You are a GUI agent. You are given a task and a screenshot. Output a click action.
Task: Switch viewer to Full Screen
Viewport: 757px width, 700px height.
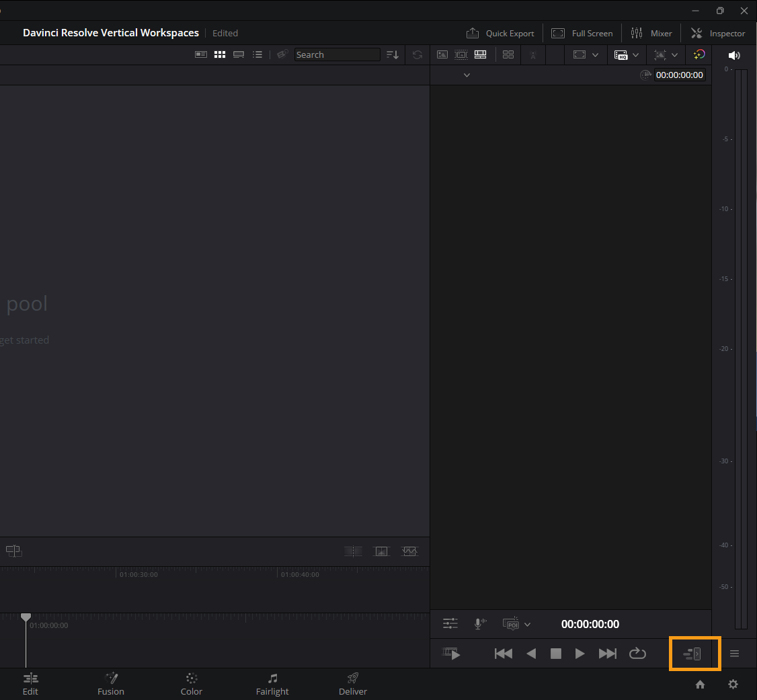tap(582, 34)
